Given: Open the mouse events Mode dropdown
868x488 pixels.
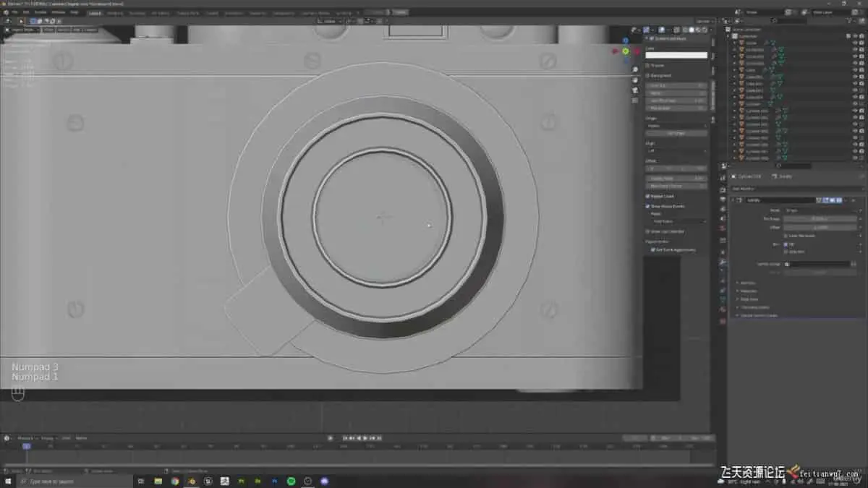Looking at the screenshot, I should [x=679, y=221].
